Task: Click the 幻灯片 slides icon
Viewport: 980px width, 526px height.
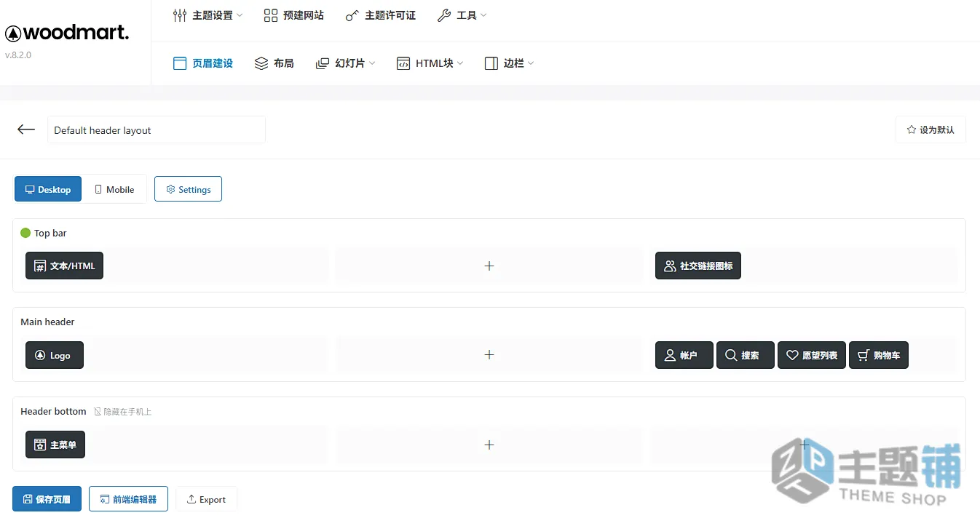Action: 323,63
